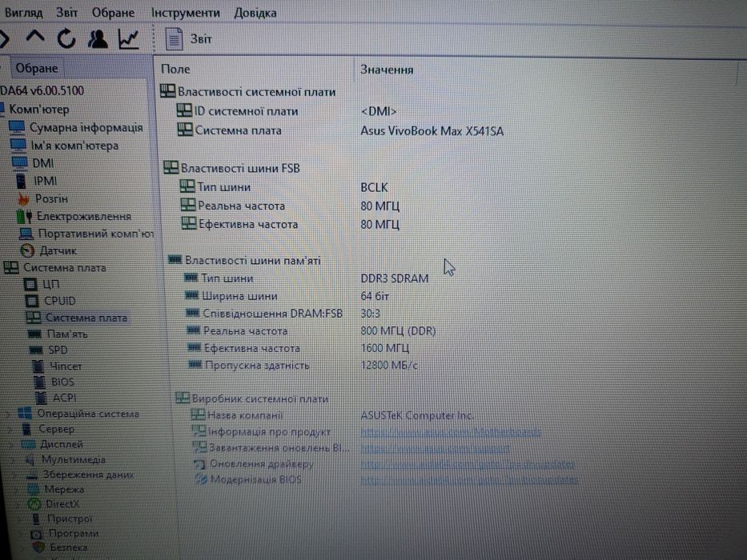Select Портативний комп'ютер tree item

click(95, 234)
